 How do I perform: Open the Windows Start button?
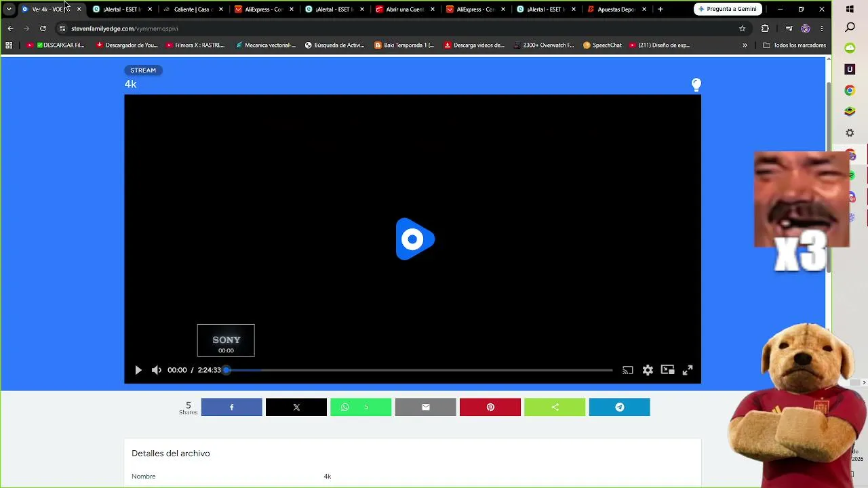850,9
